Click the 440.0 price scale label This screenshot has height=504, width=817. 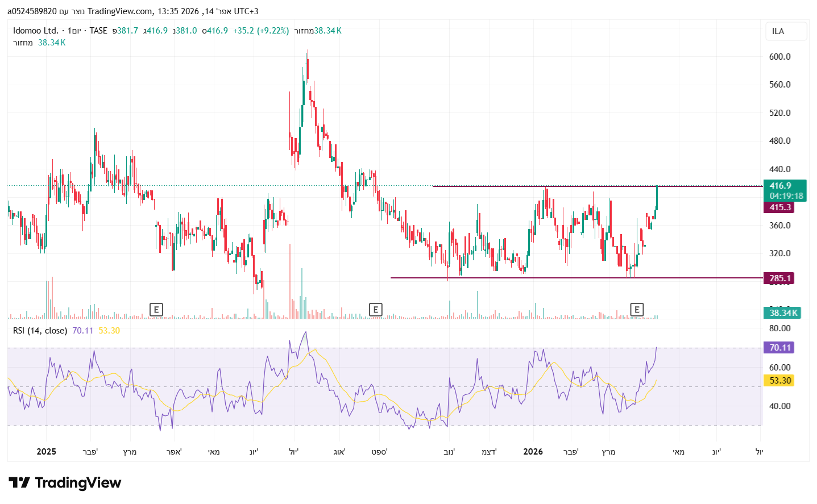[x=779, y=169]
